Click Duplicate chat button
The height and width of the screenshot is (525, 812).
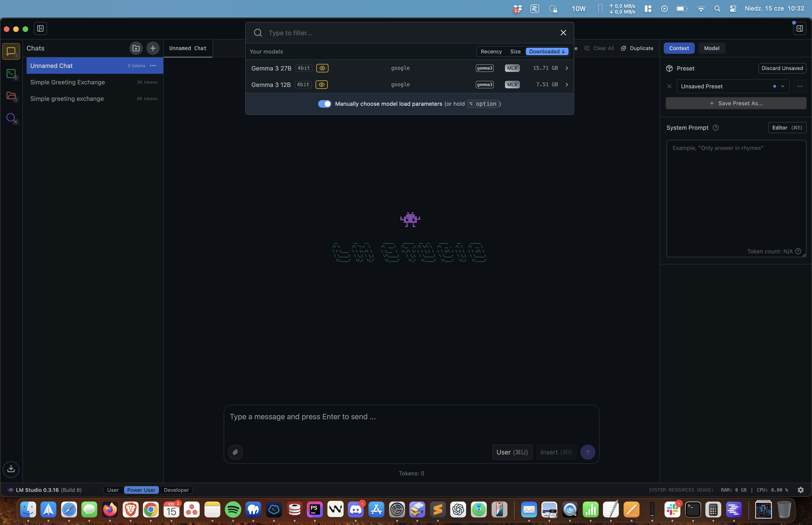tap(637, 48)
